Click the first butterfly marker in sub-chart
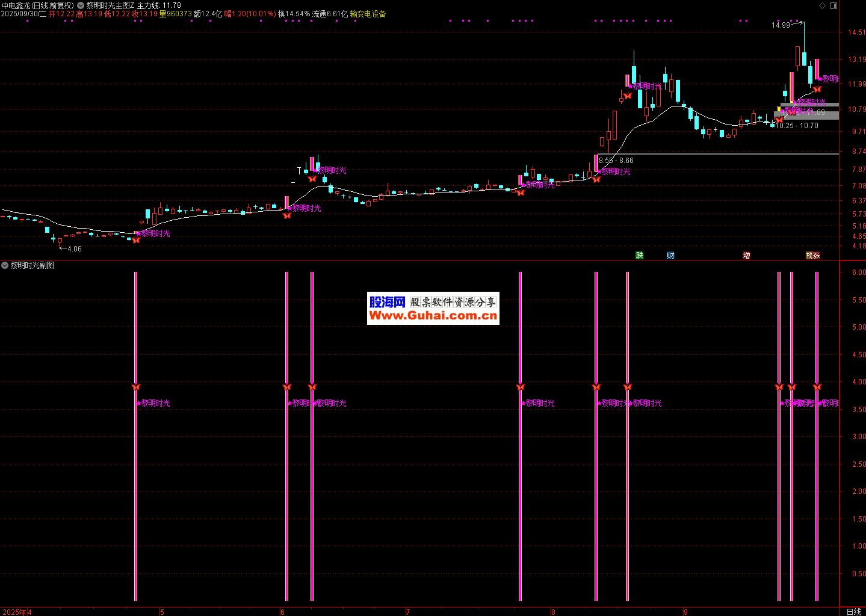The image size is (866, 616). [x=135, y=386]
